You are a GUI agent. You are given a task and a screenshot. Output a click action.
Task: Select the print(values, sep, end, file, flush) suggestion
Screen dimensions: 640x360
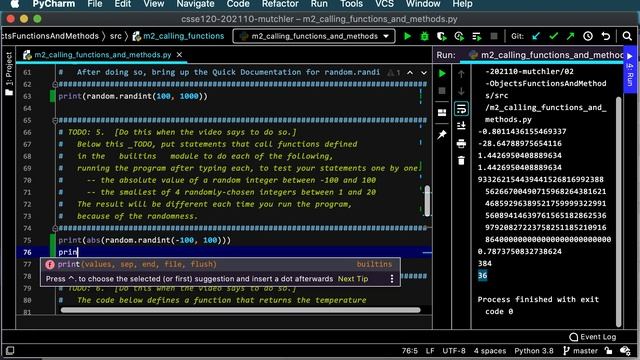pyautogui.click(x=220, y=264)
